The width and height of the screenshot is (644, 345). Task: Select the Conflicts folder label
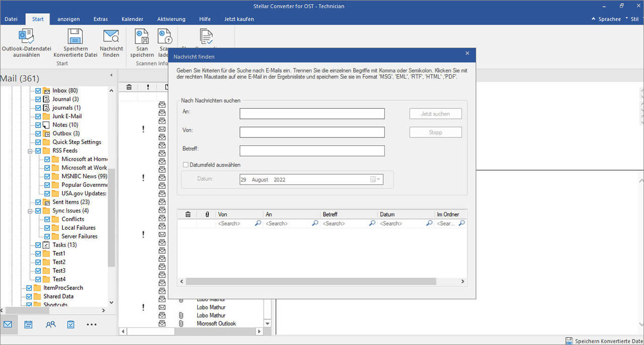tap(73, 219)
